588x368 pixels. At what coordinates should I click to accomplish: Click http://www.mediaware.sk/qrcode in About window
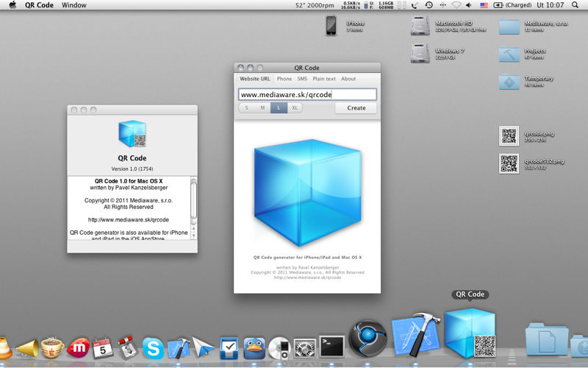pyautogui.click(x=129, y=219)
